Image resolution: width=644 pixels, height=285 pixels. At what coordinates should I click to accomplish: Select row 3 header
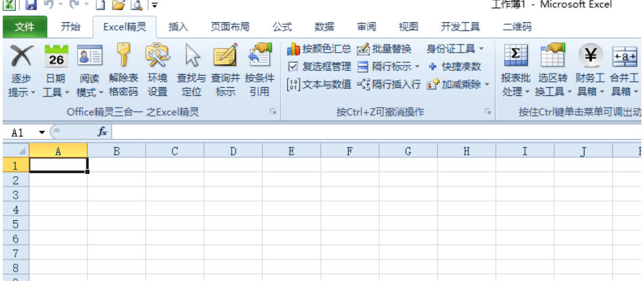[x=16, y=195]
